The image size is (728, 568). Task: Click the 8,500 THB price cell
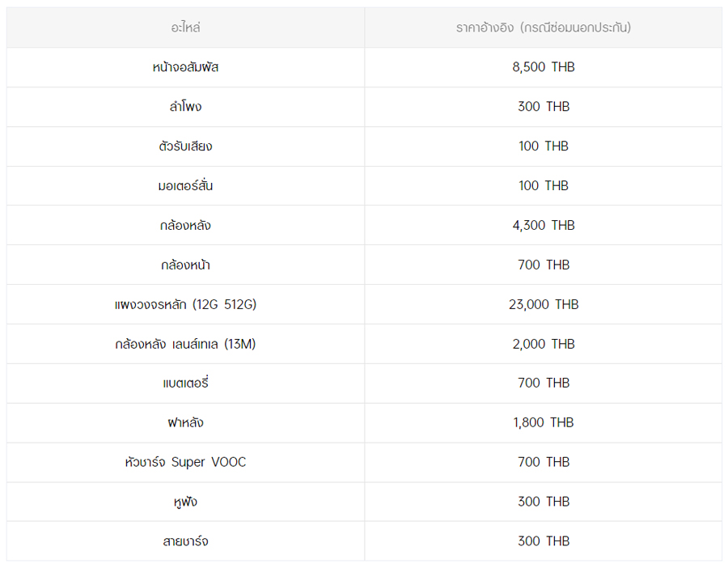coord(543,67)
